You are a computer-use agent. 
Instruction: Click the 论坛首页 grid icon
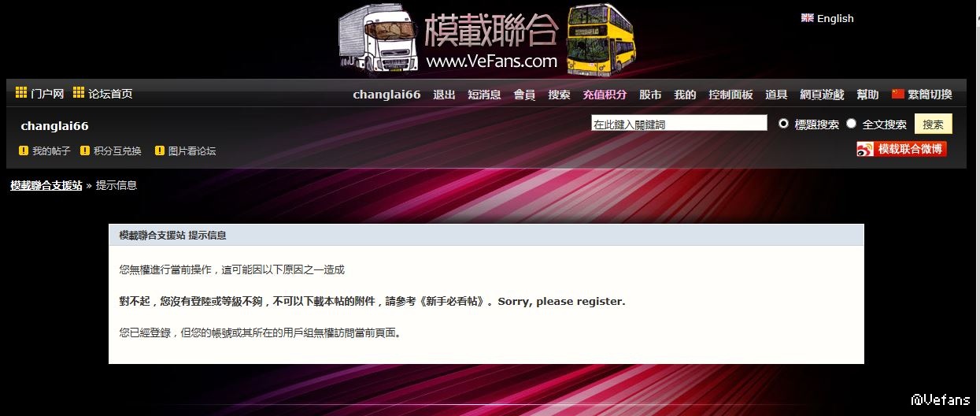(79, 93)
